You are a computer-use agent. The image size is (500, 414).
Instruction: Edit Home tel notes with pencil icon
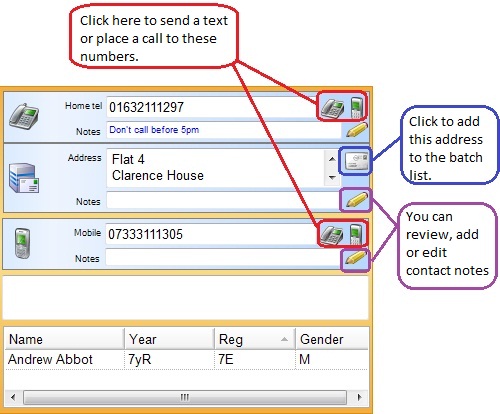[x=357, y=130]
